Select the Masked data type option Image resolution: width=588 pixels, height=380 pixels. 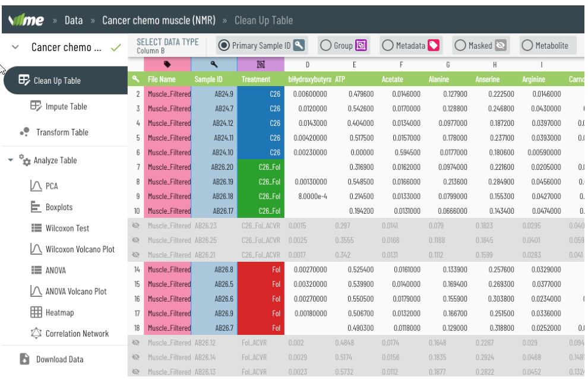pos(460,46)
